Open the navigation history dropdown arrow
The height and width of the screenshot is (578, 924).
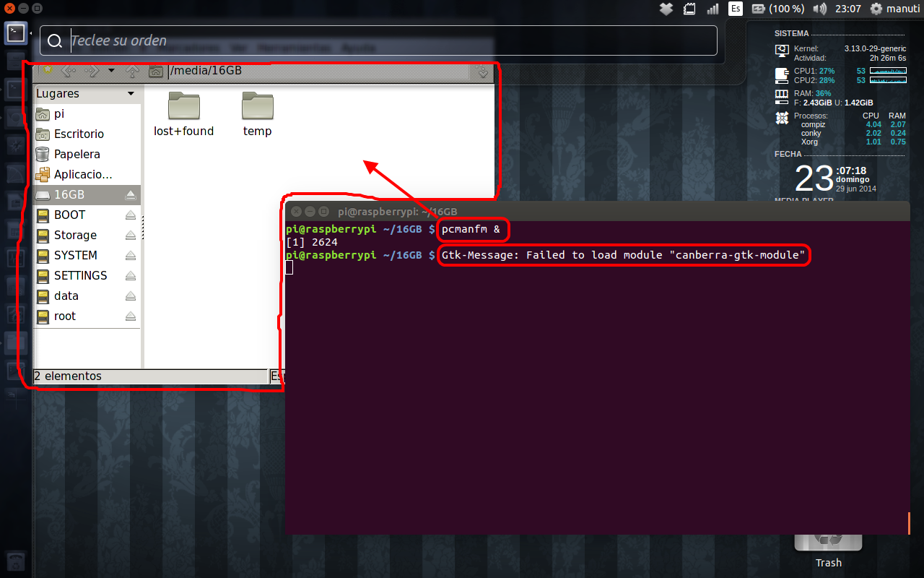pos(111,71)
